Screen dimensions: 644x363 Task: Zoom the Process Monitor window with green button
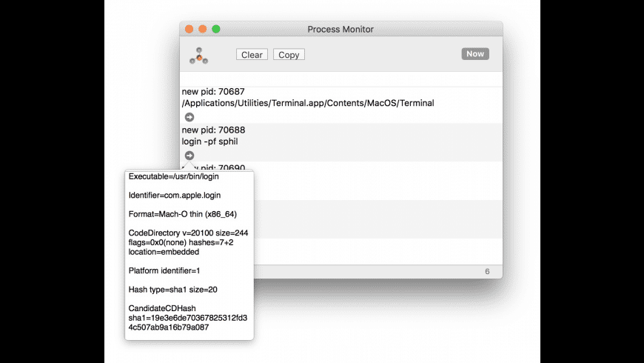pyautogui.click(x=216, y=29)
